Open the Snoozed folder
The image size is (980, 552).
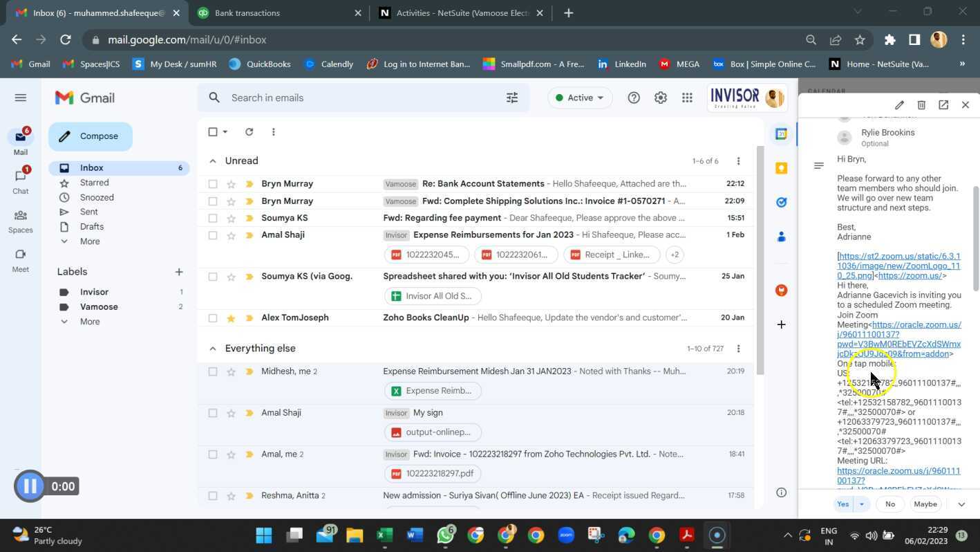97,197
